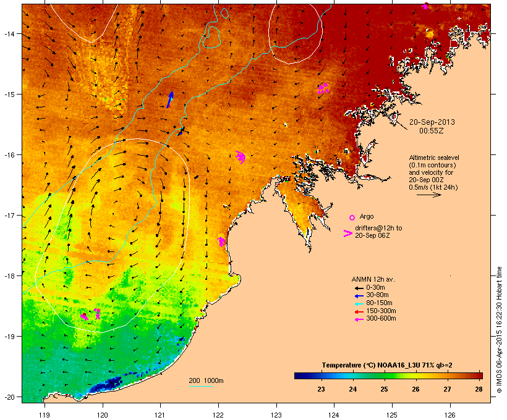507x420 pixels.
Task: Click the latitude axis label -14
Action: tap(9, 33)
